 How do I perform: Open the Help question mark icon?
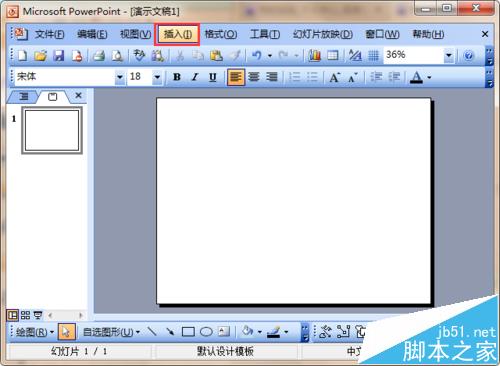(x=469, y=55)
